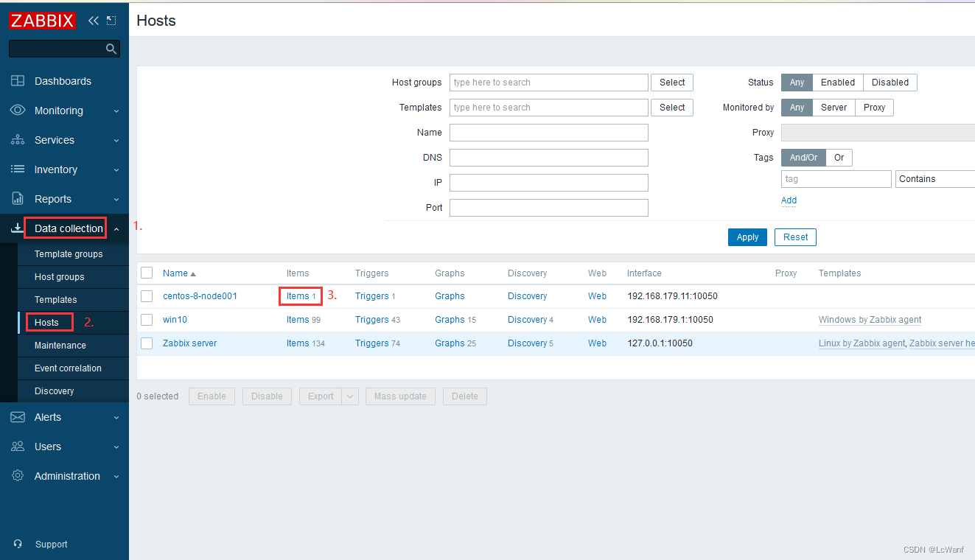Focus the tag name input field

pos(836,179)
